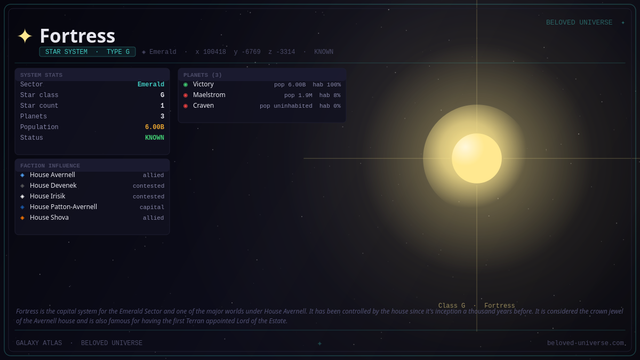Viewport: 640px width, 360px height.
Task: Click the Class G · Fortress star caption
Action: coord(476,305)
